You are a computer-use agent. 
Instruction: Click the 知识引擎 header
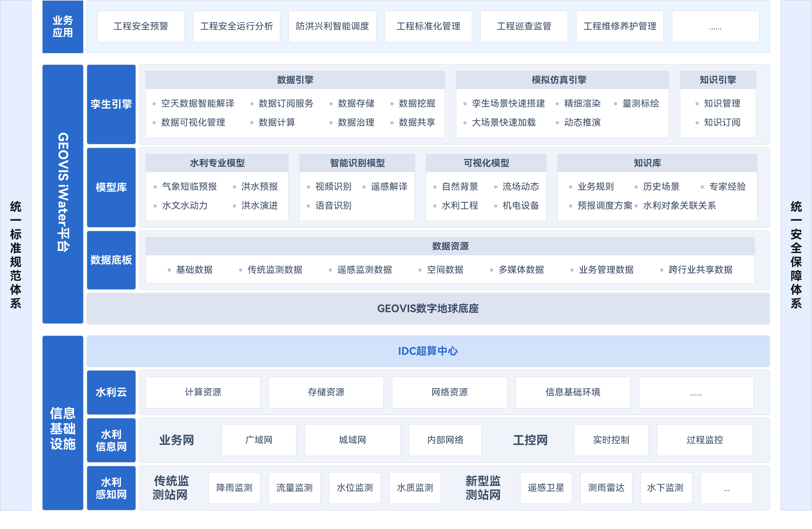click(718, 80)
